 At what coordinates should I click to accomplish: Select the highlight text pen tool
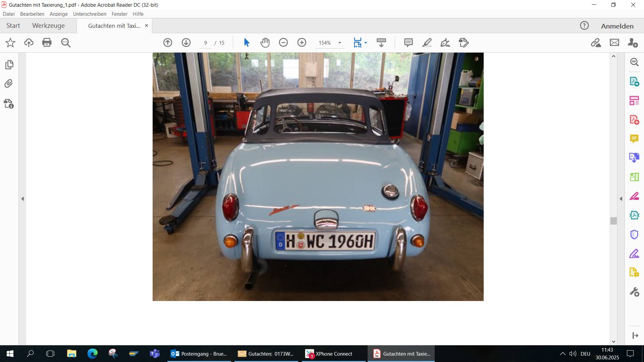pos(427,43)
